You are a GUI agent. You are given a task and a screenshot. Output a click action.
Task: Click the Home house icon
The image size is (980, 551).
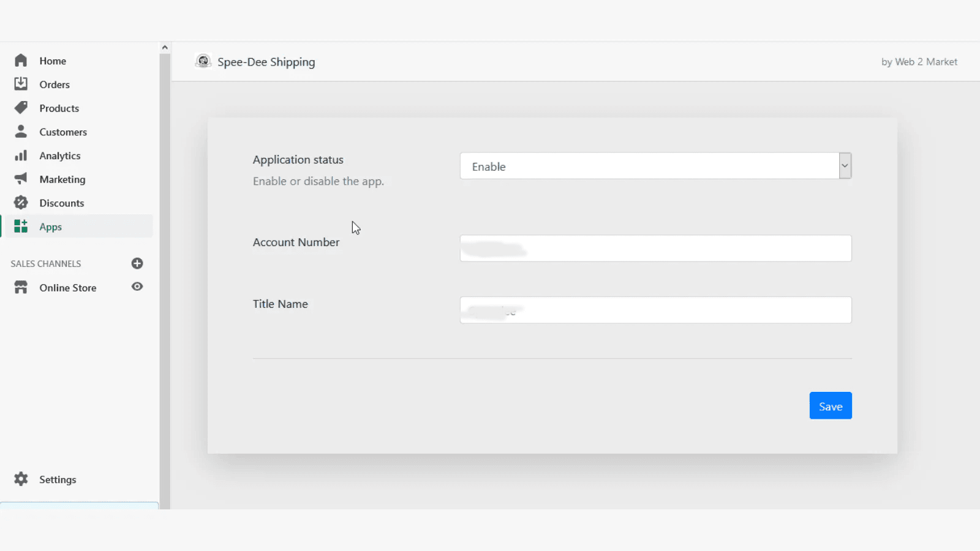point(21,61)
